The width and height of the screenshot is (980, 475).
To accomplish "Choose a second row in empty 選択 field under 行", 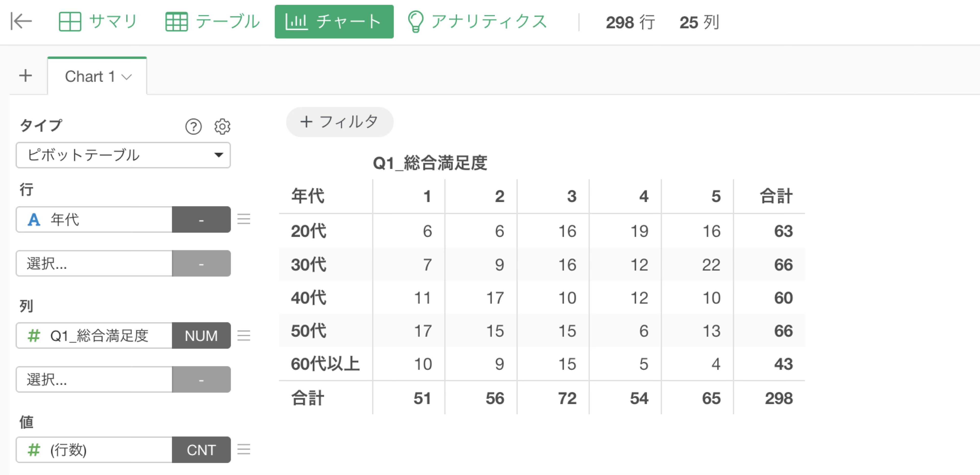I will (x=94, y=263).
